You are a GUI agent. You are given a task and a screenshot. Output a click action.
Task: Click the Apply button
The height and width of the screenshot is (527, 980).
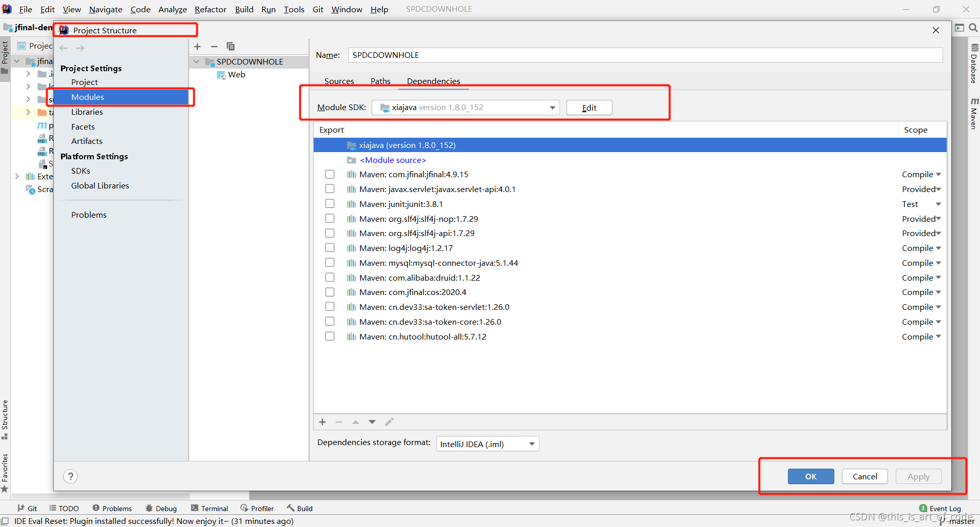tap(919, 476)
